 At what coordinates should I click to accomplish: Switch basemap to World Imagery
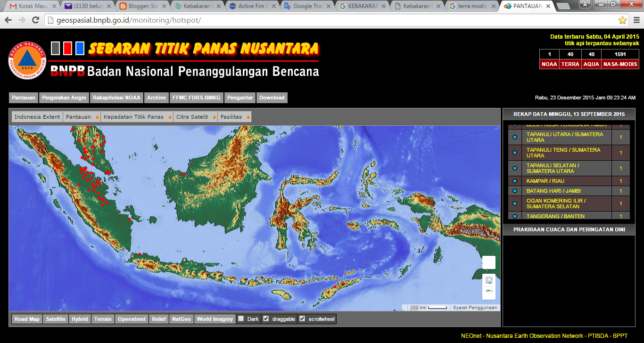[x=215, y=319]
